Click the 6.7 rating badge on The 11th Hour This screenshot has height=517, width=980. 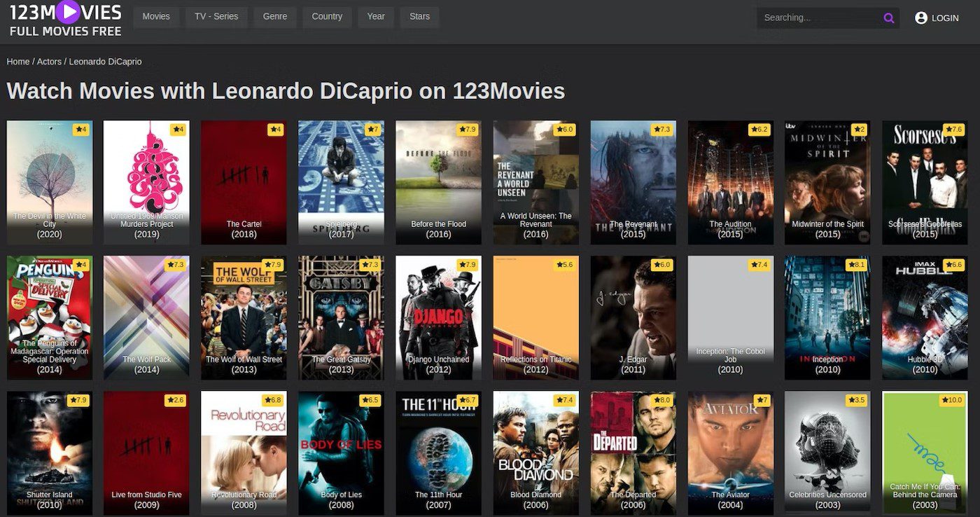tap(466, 400)
